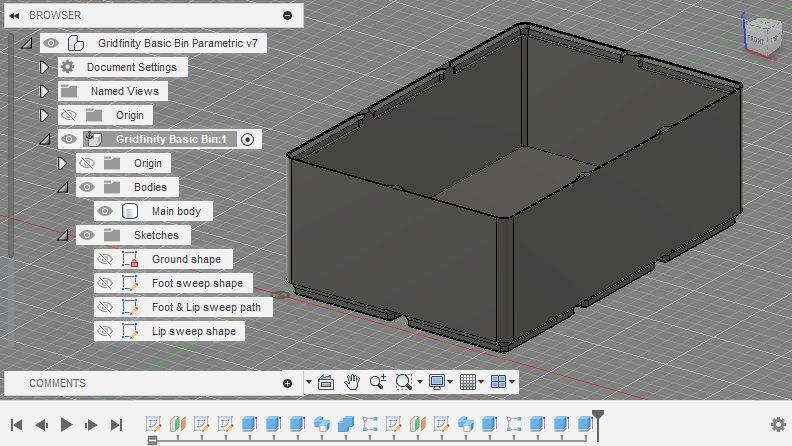792x446 pixels.
Task: Click the Sketches folder icon
Action: tap(112, 235)
